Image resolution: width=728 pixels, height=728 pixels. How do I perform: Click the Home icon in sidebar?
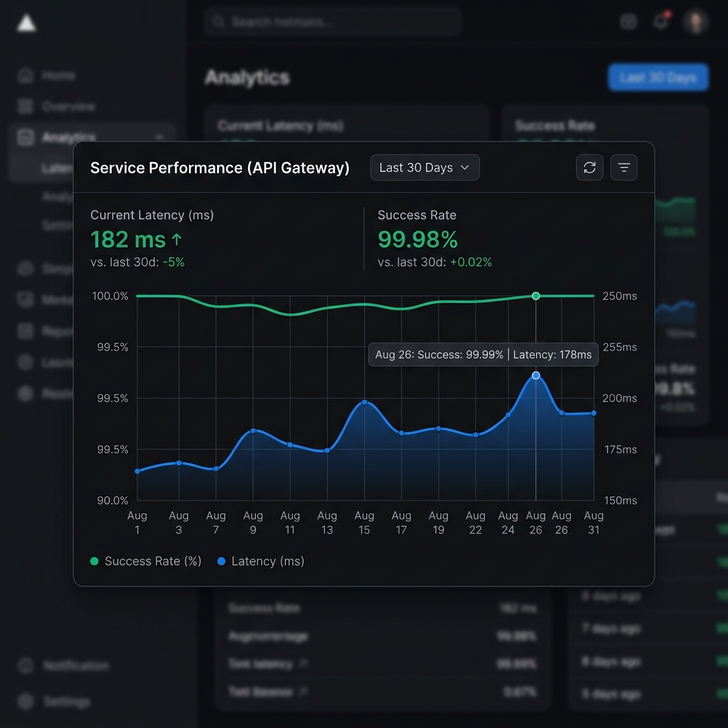(26, 75)
